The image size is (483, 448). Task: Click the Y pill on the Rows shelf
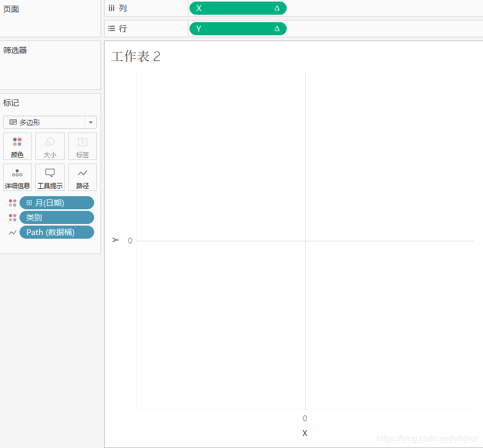point(238,28)
